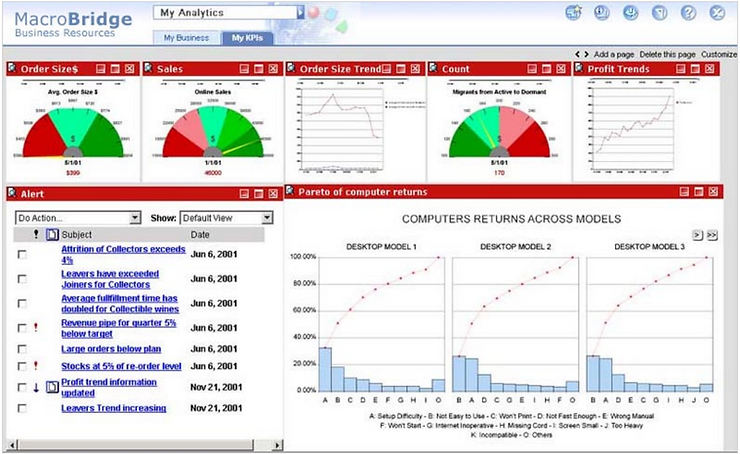Click the help question mark icon
The width and height of the screenshot is (740, 454).
(688, 12)
